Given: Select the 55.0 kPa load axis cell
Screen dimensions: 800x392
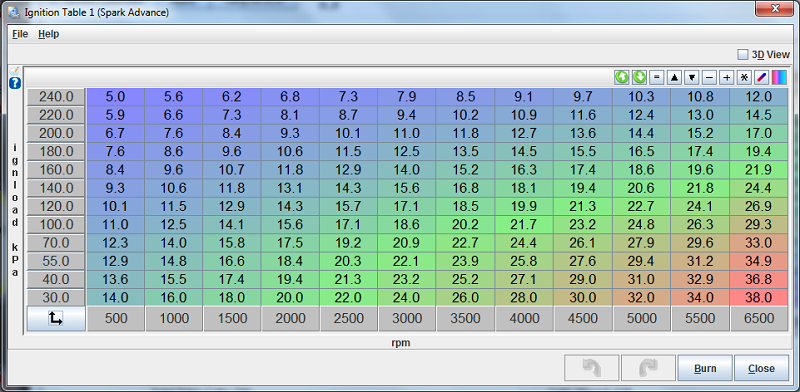Looking at the screenshot, I should pos(56,261).
